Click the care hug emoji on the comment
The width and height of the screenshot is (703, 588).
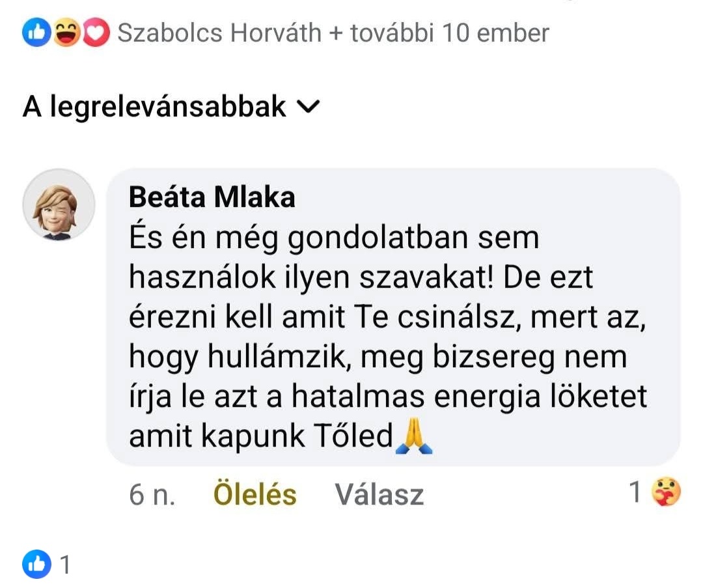[664, 492]
